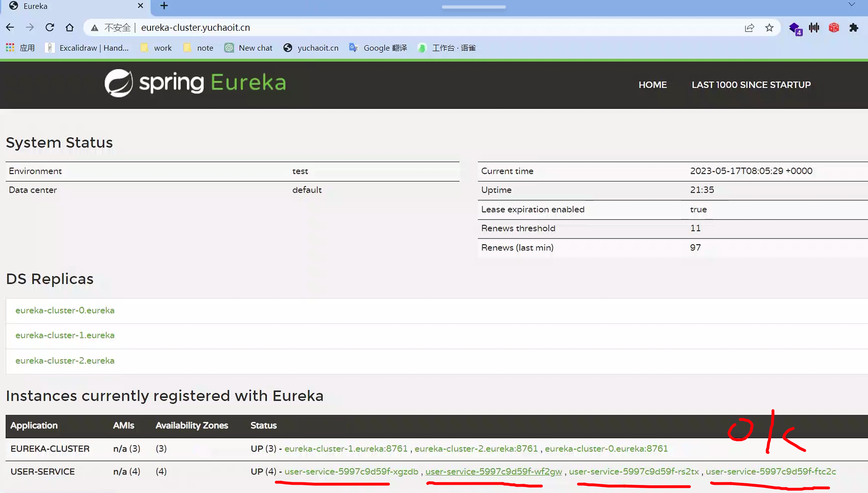Click the audio waveform extension icon
Viewport: 868px width, 493px height.
pos(814,28)
